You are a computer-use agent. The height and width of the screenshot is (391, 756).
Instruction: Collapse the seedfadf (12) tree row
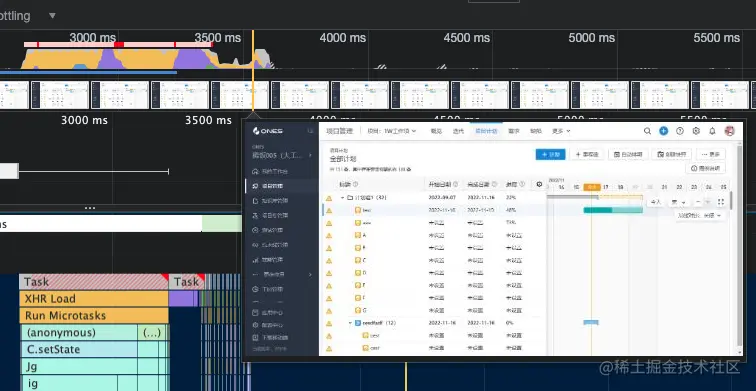pos(350,323)
